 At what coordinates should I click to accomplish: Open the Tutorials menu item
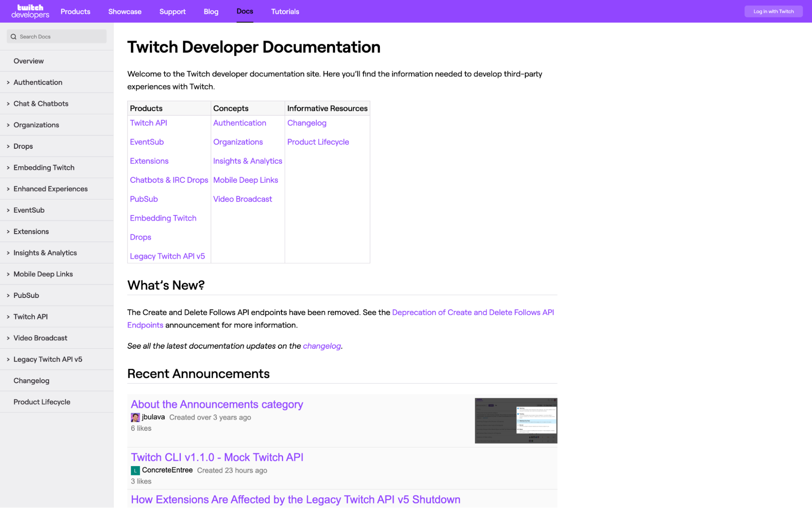point(285,11)
